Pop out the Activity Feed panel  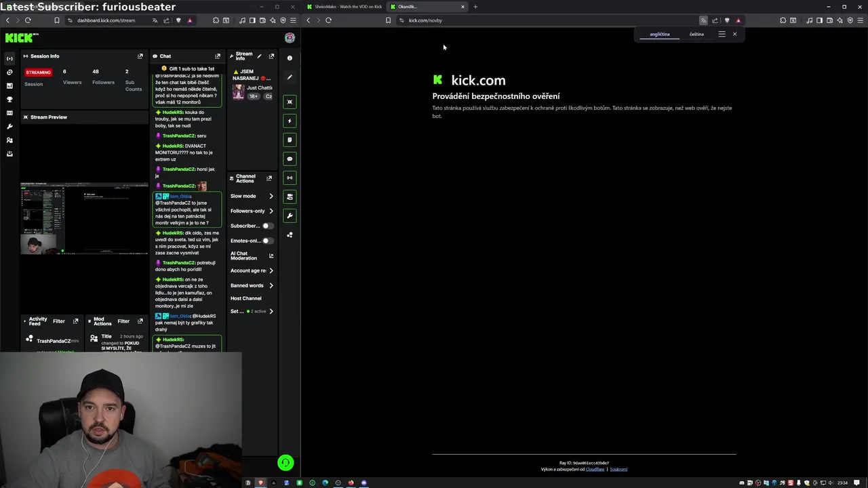(75, 321)
